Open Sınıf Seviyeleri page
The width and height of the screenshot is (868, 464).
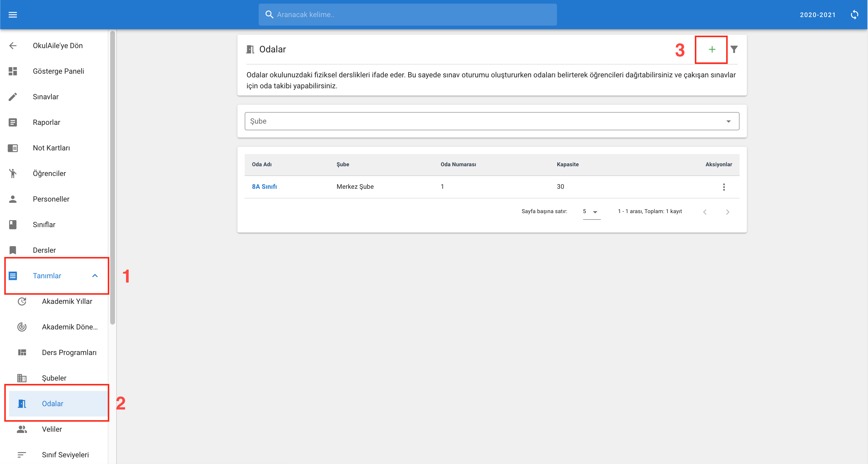click(65, 455)
